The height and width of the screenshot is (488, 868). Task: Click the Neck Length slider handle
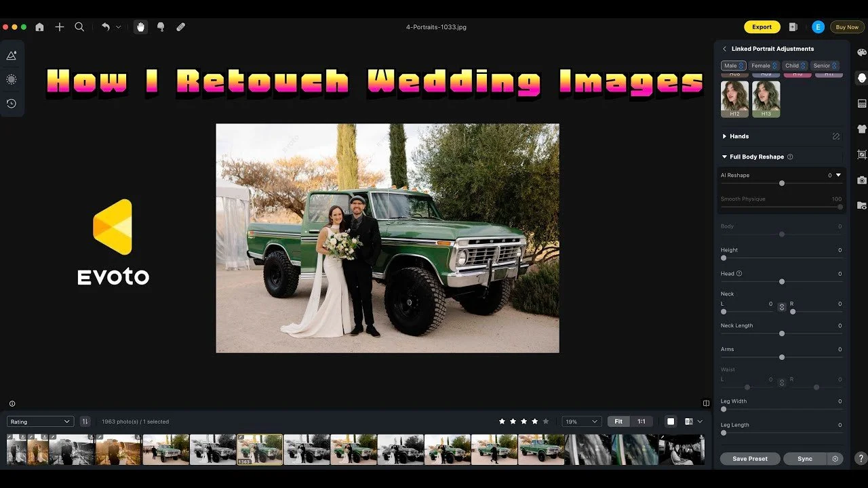tap(782, 333)
